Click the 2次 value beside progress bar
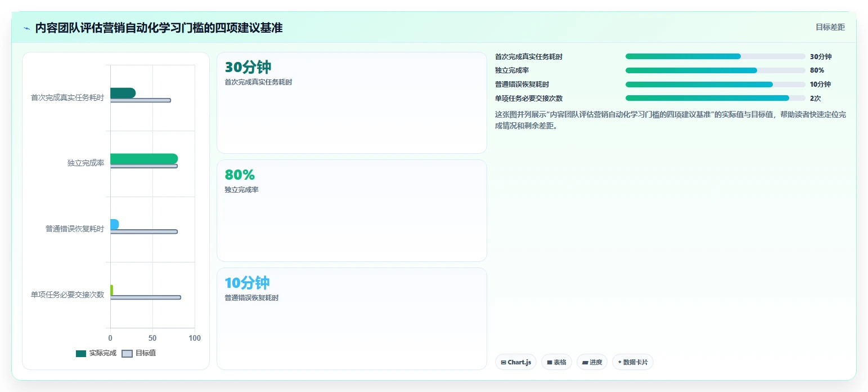Image resolution: width=868 pixels, height=392 pixels. pyautogui.click(x=816, y=98)
